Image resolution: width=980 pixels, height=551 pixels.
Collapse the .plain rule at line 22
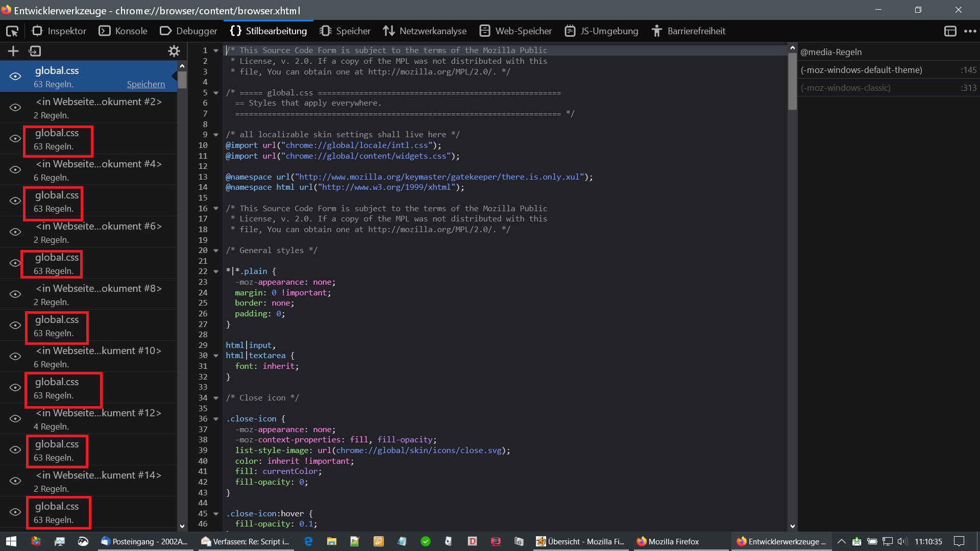coord(216,271)
